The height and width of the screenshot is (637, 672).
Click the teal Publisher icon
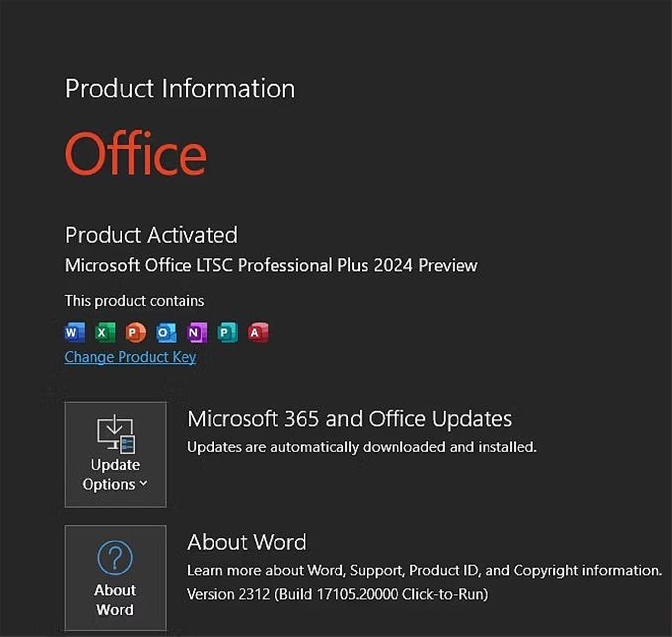point(227,333)
